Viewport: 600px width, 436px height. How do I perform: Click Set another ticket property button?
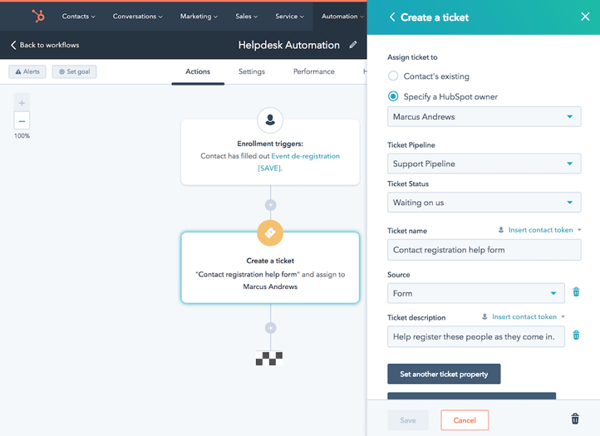pos(444,374)
